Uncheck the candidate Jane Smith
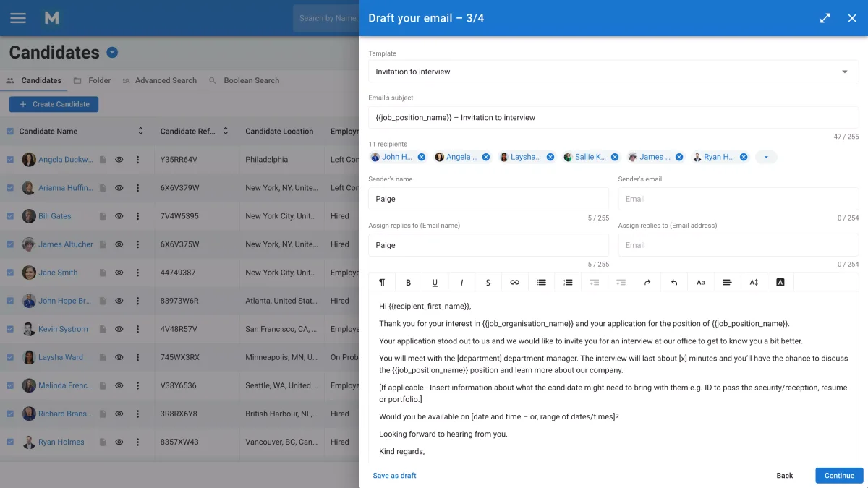This screenshot has width=868, height=488. pos(9,272)
